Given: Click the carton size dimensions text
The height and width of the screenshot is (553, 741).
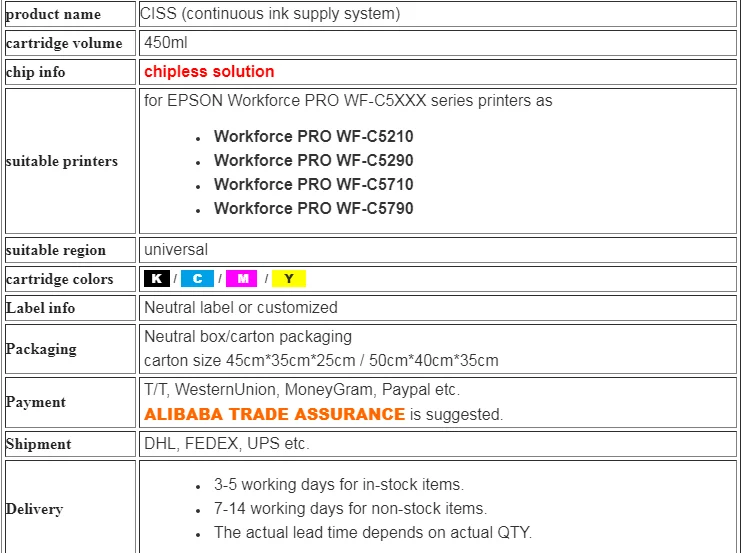Looking at the screenshot, I should click(x=321, y=360).
